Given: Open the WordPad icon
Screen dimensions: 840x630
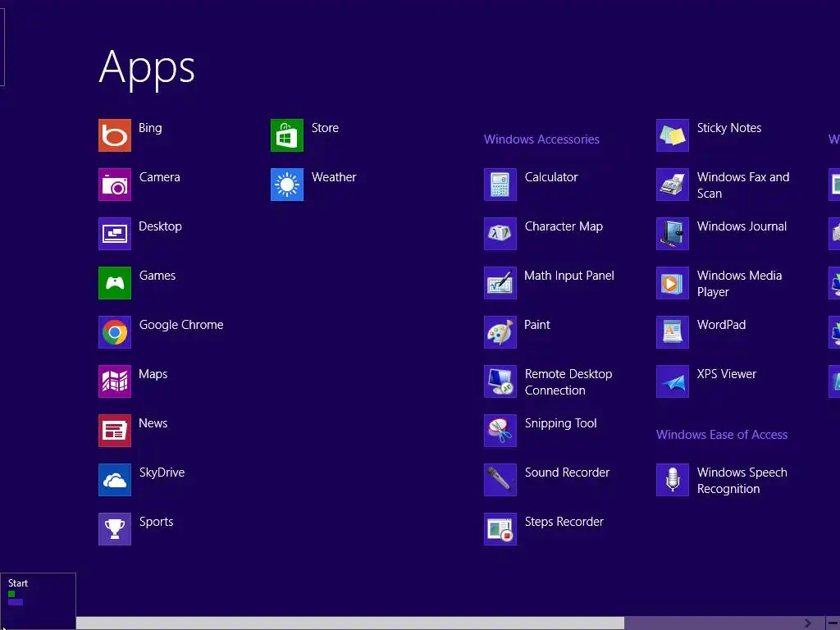Looking at the screenshot, I should tap(673, 332).
